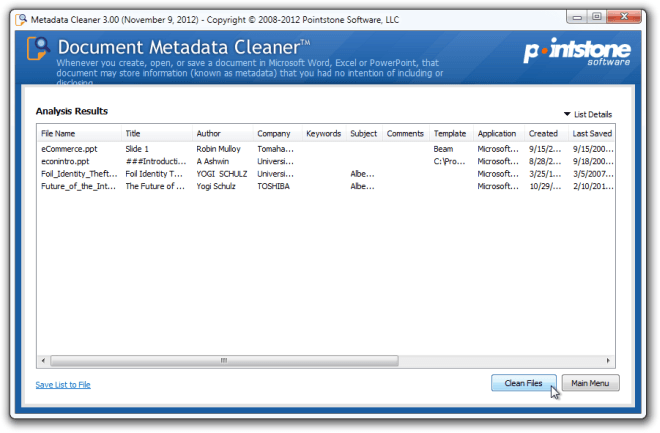
Task: Click the scrollbar left arrow
Action: (43, 361)
